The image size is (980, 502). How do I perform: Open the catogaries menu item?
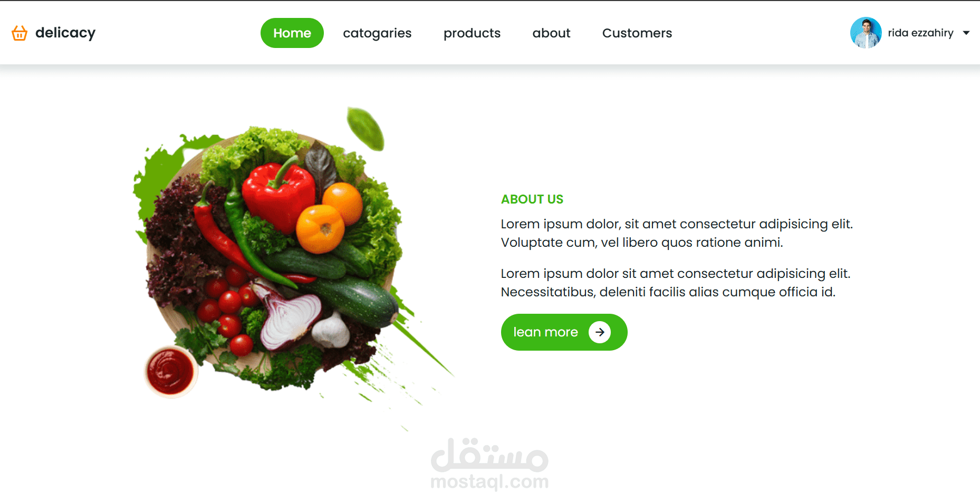377,33
